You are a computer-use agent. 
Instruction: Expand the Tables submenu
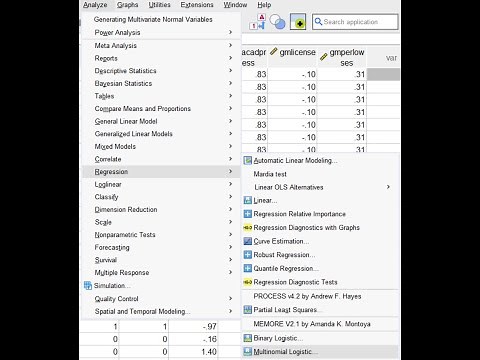pos(161,96)
